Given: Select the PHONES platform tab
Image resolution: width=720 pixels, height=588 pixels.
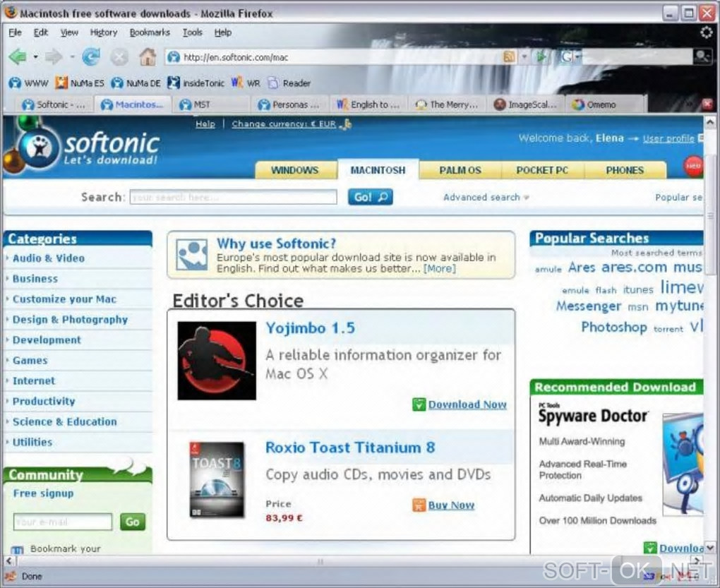Looking at the screenshot, I should coord(625,170).
